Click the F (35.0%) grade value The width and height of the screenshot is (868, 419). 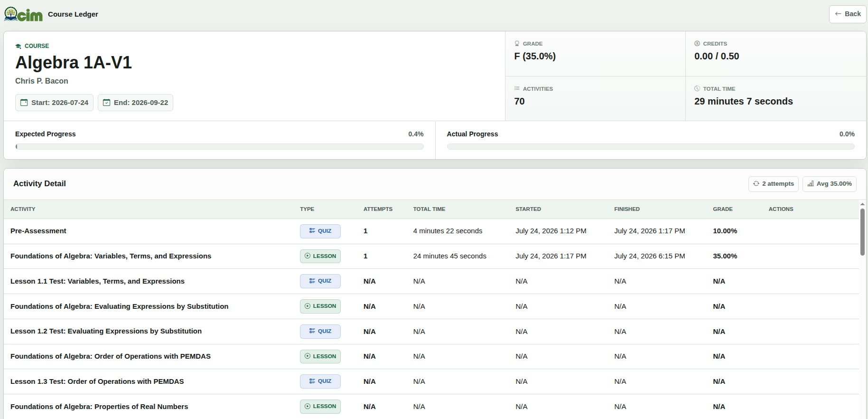[x=535, y=56]
